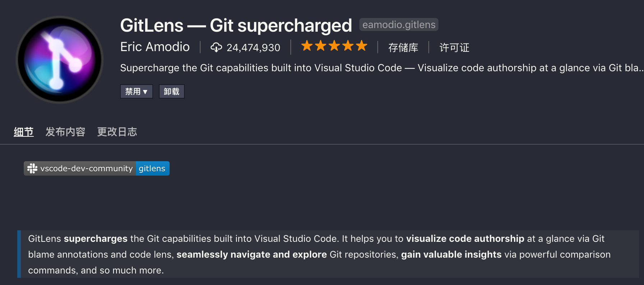Click the GitLens supercharges description blockquote

tap(328, 254)
